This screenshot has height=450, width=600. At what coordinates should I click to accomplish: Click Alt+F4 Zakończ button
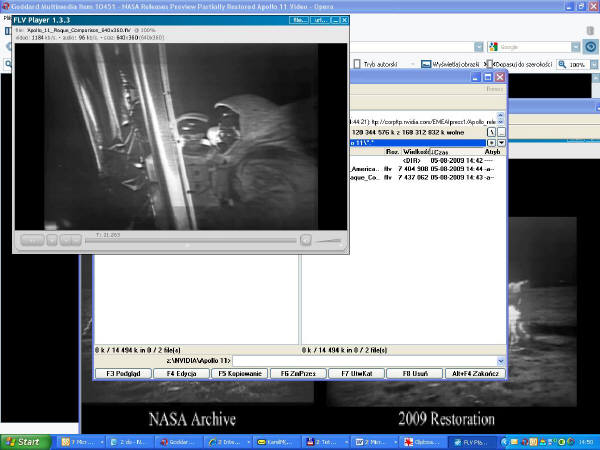click(475, 373)
